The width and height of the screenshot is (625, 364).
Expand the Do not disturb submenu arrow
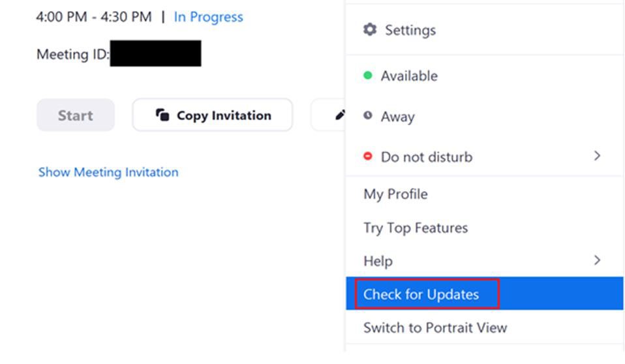pyautogui.click(x=597, y=156)
